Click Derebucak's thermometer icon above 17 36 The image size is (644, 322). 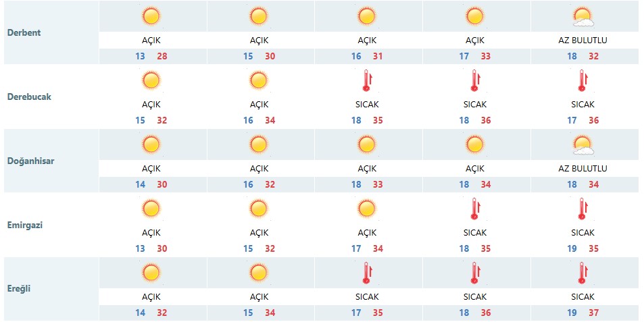[583, 80]
